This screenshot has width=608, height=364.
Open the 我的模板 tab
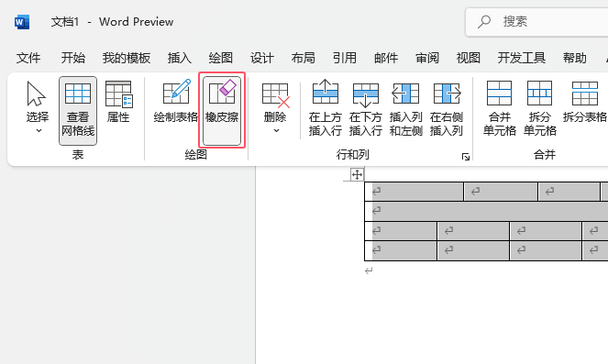tap(126, 58)
